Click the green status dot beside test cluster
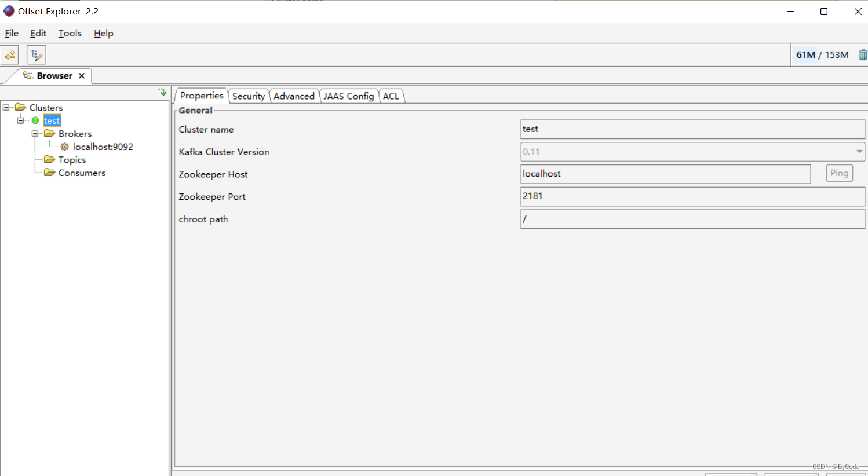This screenshot has height=476, width=868. (35, 120)
